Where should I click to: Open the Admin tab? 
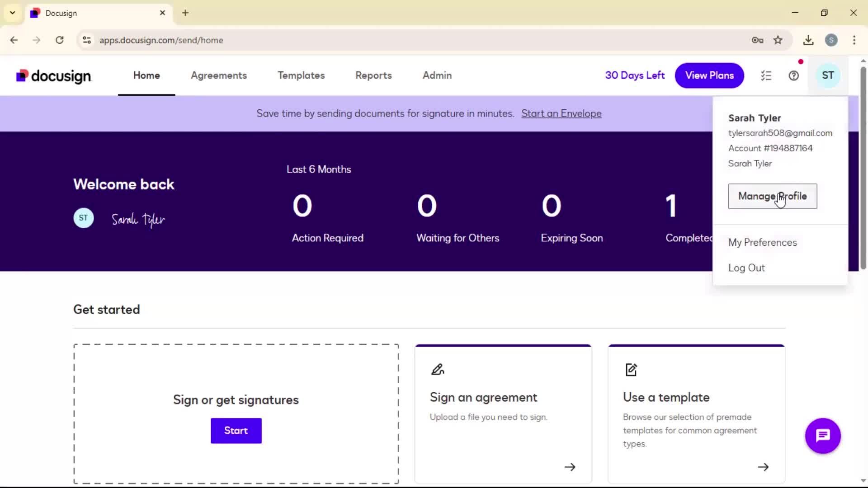pos(437,75)
